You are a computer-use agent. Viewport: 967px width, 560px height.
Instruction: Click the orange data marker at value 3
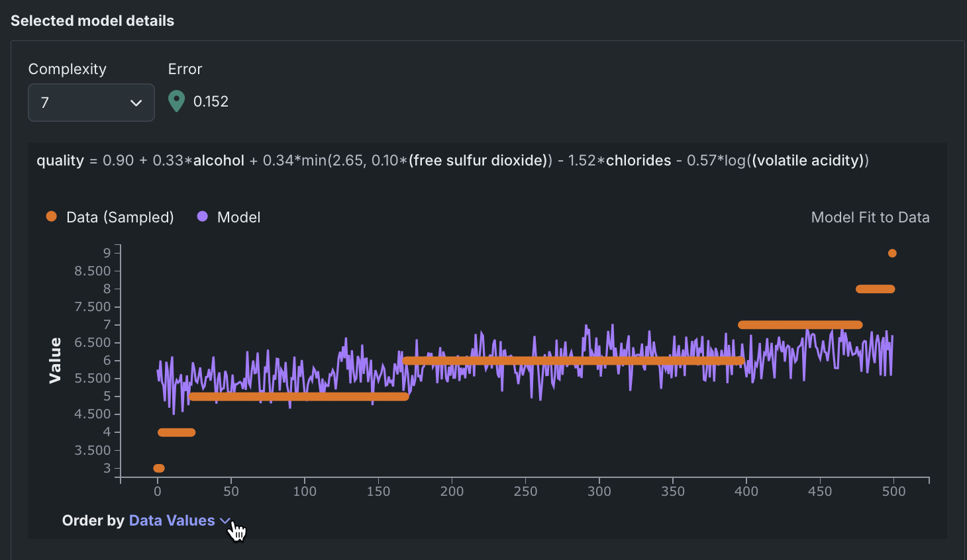pyautogui.click(x=159, y=468)
